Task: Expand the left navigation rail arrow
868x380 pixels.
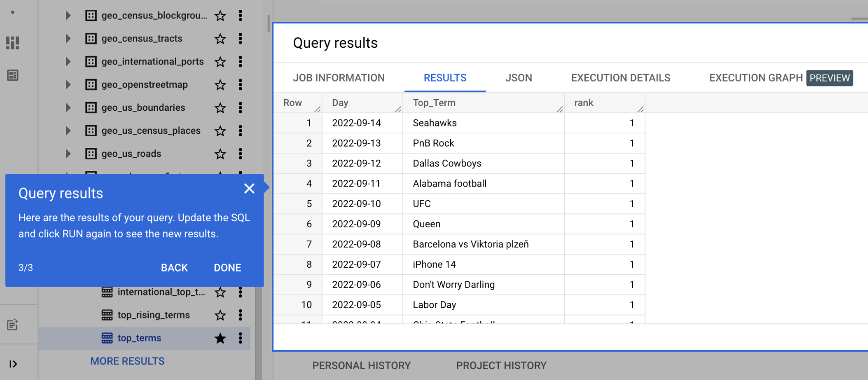Action: tap(13, 364)
